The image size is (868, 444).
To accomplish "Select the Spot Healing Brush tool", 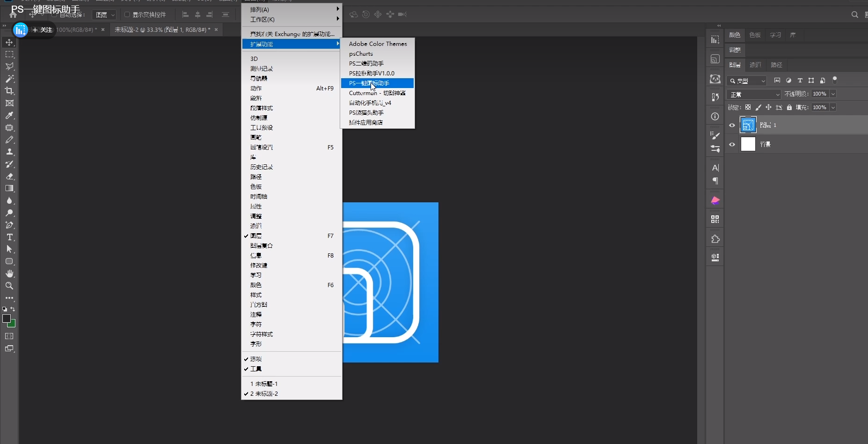I will pos(9,127).
